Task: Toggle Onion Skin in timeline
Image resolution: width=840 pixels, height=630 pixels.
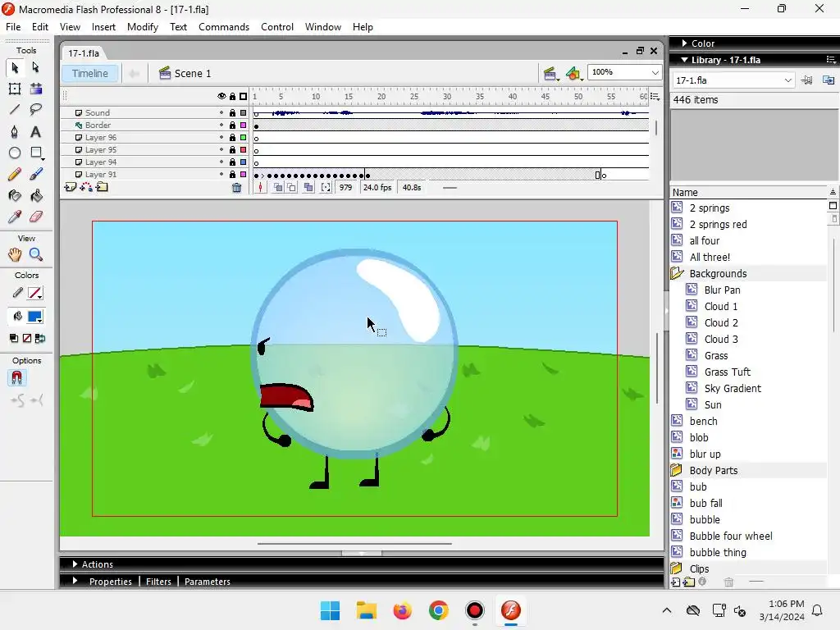Action: (278, 188)
